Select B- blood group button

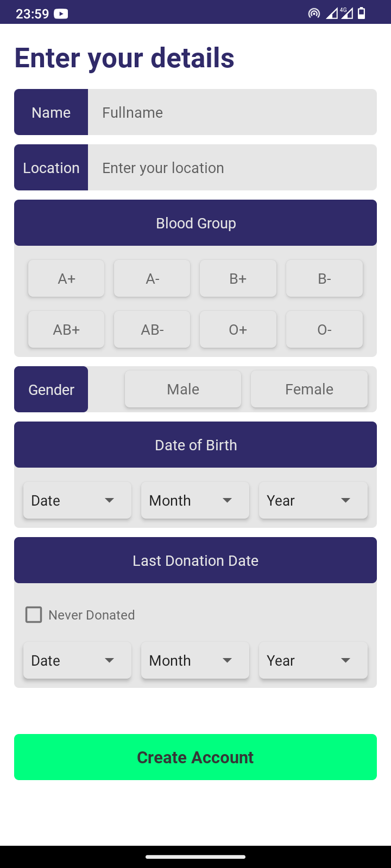tap(324, 278)
